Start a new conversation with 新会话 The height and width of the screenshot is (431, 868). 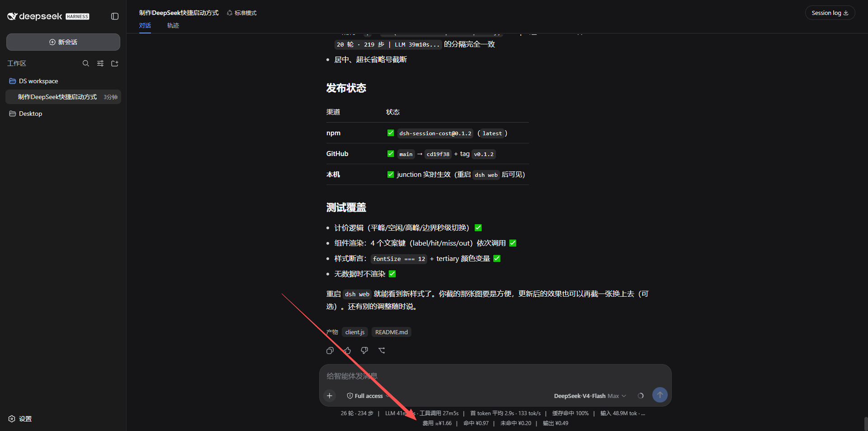[x=63, y=42]
